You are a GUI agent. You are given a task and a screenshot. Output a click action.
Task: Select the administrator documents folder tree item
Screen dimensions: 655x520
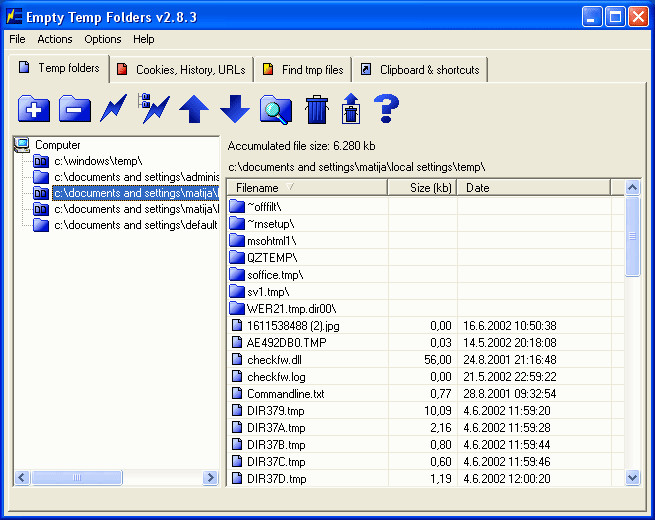click(136, 177)
